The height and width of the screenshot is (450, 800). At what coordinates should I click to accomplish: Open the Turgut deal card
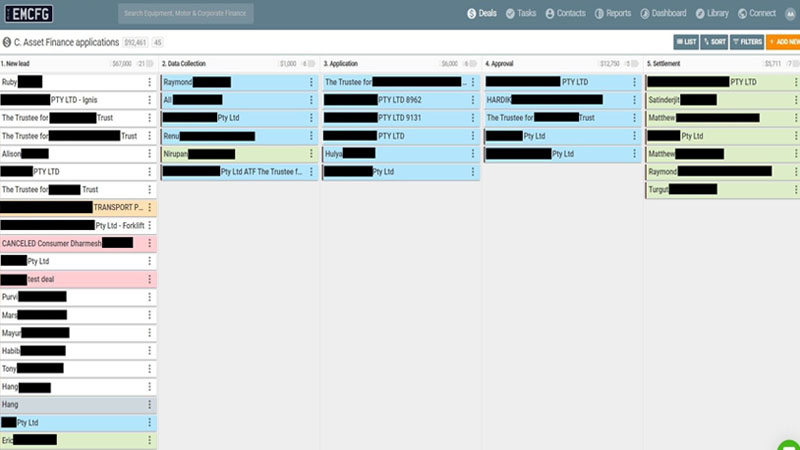[x=722, y=190]
